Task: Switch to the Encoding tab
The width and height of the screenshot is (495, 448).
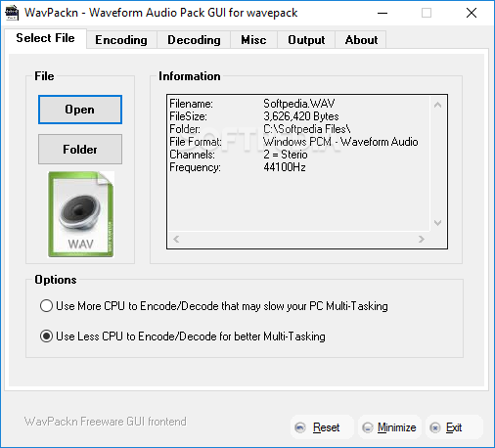Action: tap(121, 40)
